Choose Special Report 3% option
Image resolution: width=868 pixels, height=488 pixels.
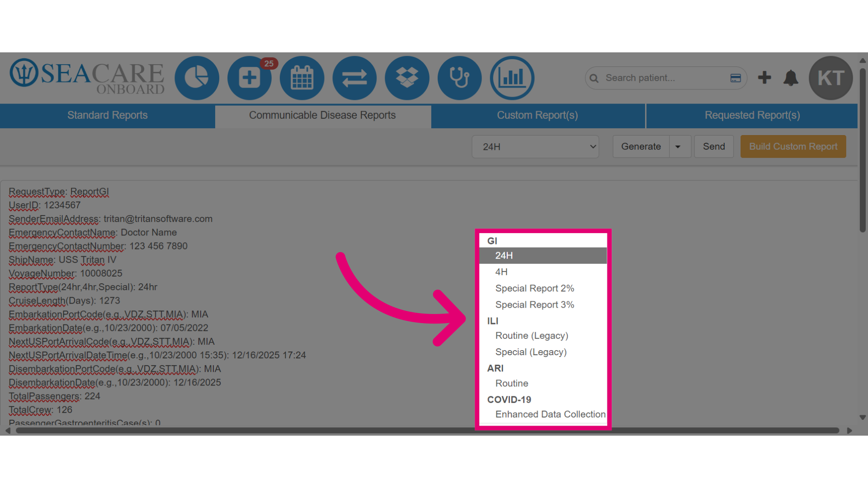coord(543,305)
